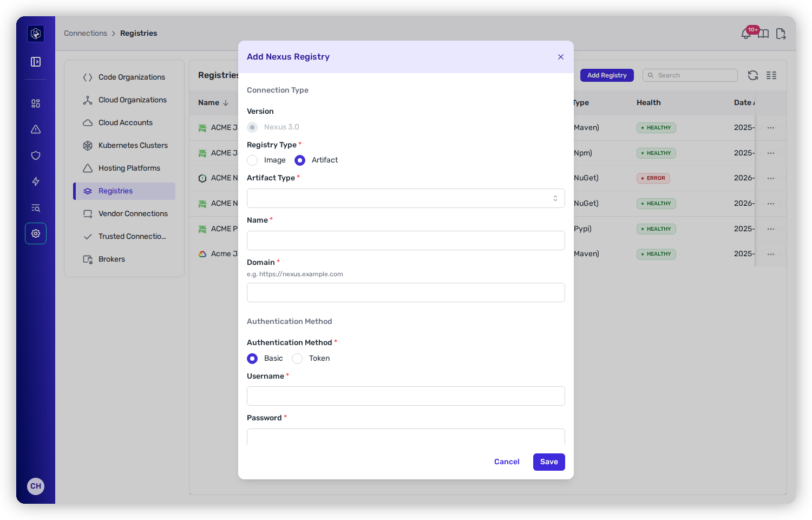Toggle the sidebar panel icon
This screenshot has width=812, height=520.
click(x=36, y=62)
